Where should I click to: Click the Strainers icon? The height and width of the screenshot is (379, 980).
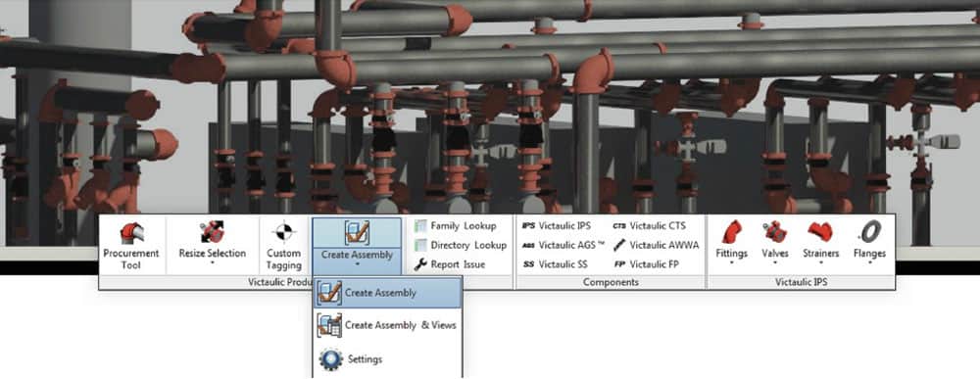coord(820,232)
